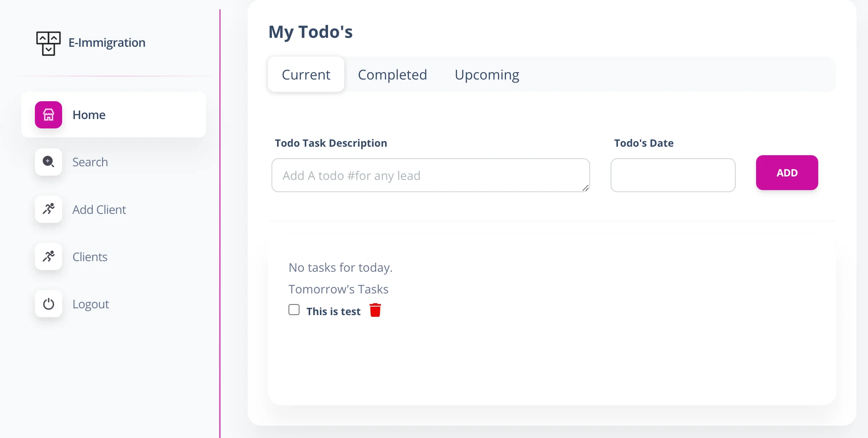Click the Logout power icon
The height and width of the screenshot is (438, 868).
(49, 304)
